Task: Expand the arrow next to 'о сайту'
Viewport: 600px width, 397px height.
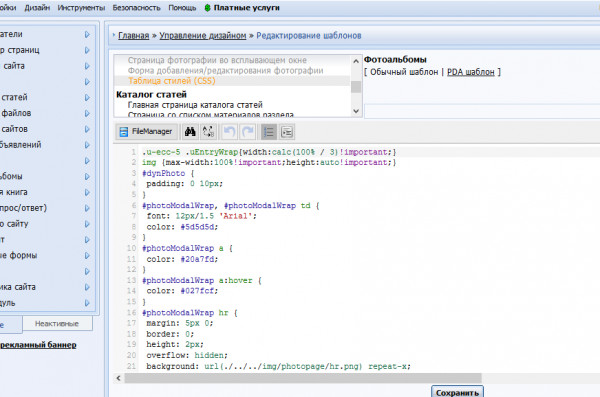Action: pos(87,224)
